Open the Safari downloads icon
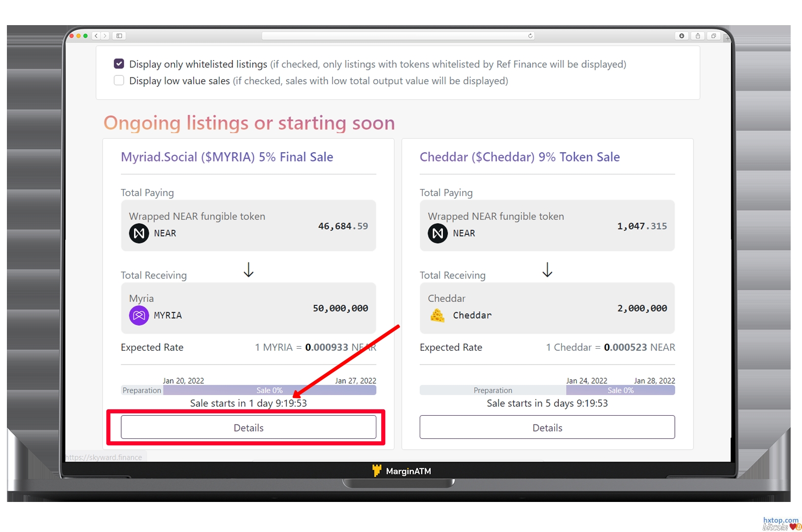 coord(682,36)
